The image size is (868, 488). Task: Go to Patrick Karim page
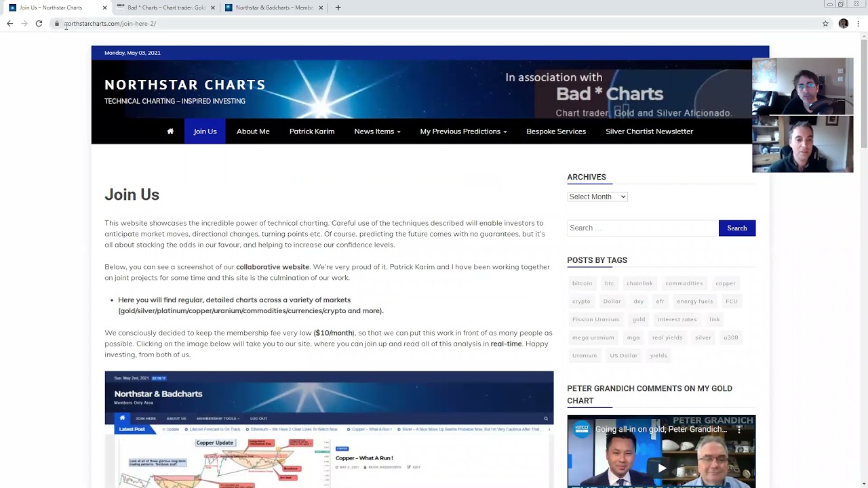click(312, 131)
